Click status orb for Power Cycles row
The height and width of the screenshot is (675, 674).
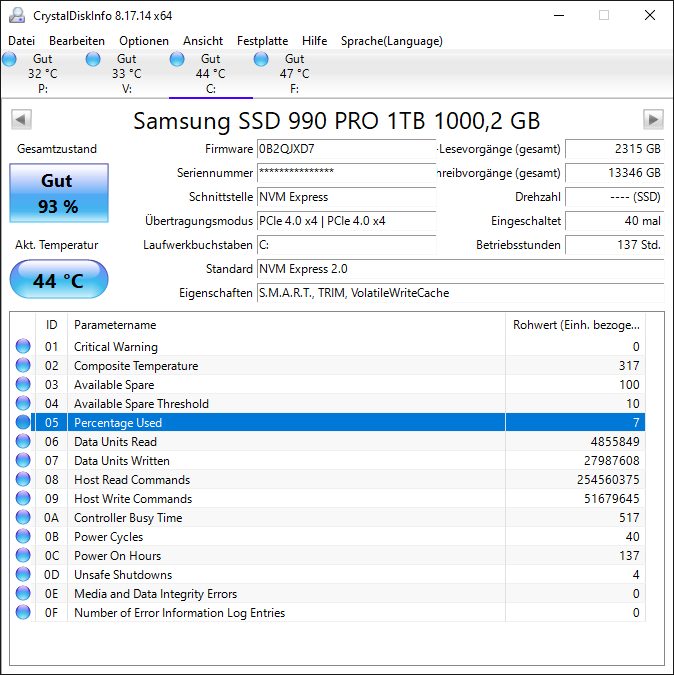(x=23, y=536)
